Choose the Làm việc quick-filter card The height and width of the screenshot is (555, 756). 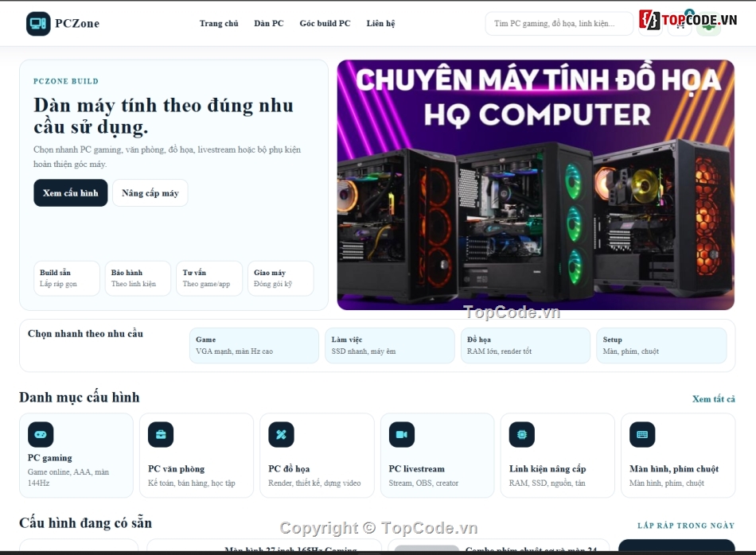[x=390, y=345]
